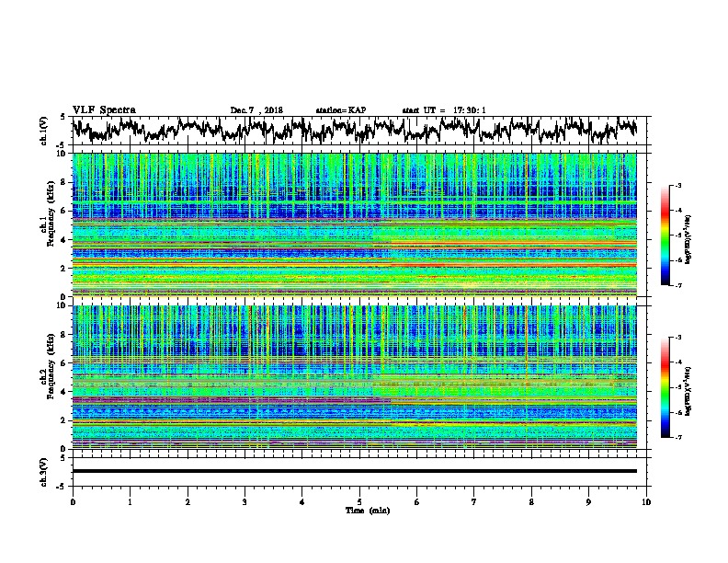Screen dimensions: 728x563
Task: Click the "station=KAP" label
Action: pos(340,110)
